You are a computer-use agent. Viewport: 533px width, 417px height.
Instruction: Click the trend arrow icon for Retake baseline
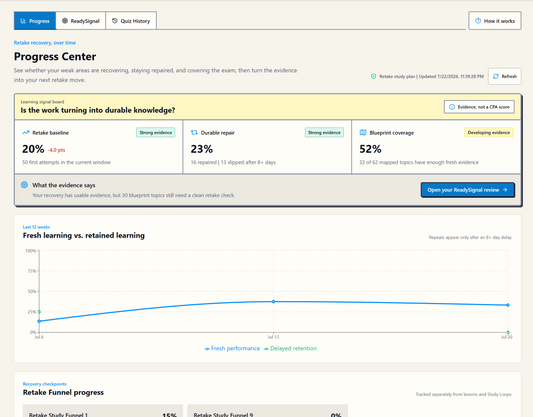[x=25, y=133]
